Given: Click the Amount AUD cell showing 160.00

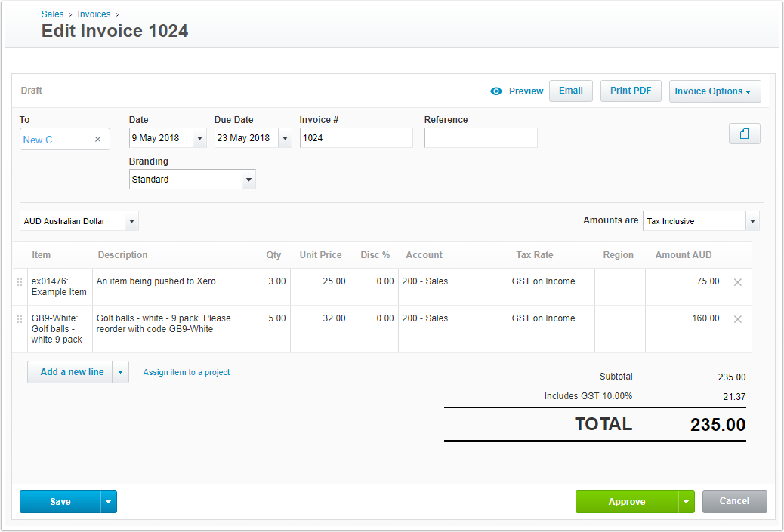Looking at the screenshot, I should [x=684, y=329].
